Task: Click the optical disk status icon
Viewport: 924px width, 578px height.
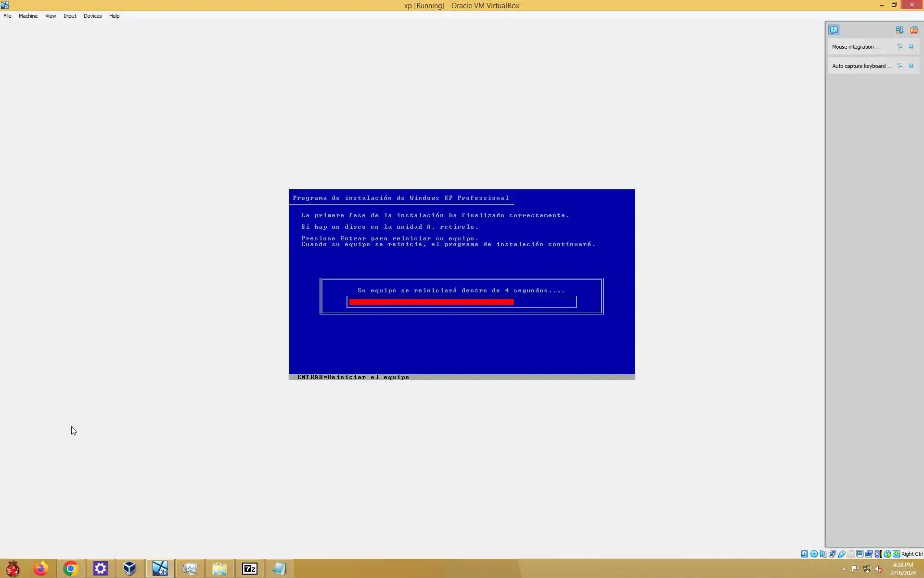Action: click(x=814, y=554)
